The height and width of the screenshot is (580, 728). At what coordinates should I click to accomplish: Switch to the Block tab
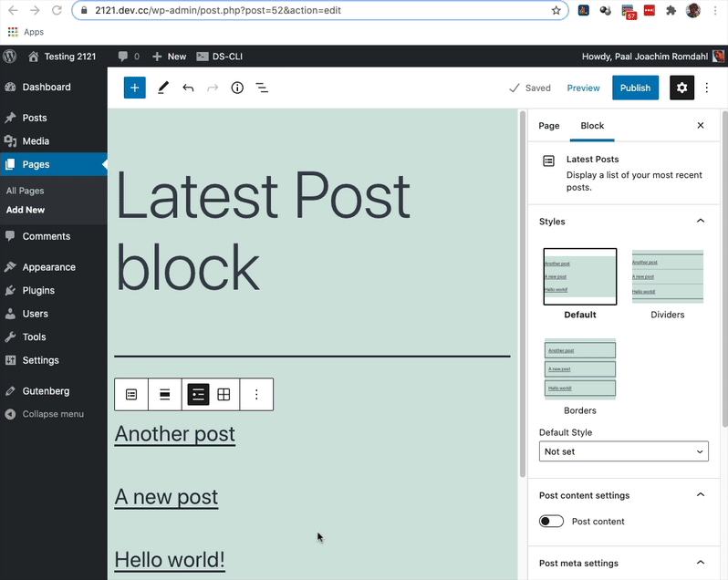point(592,126)
